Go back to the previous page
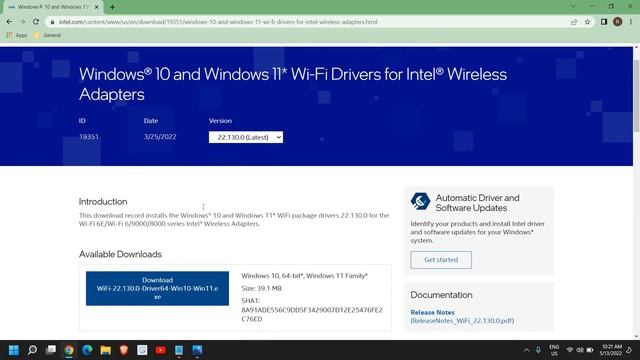This screenshot has width=640, height=360. [x=9, y=22]
